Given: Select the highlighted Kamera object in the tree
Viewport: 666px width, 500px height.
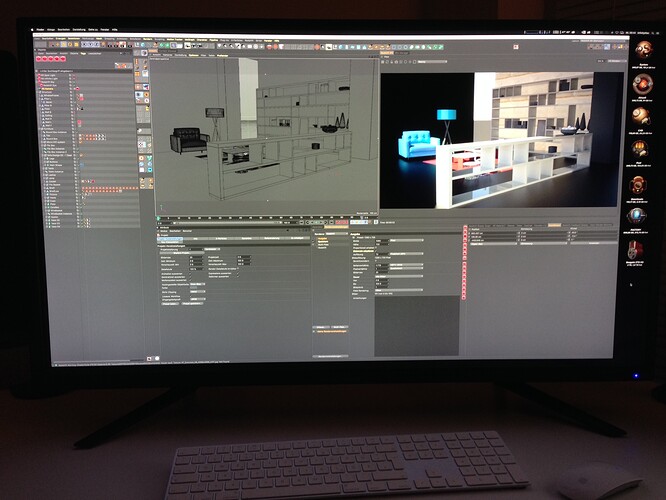Looking at the screenshot, I should point(47,89).
